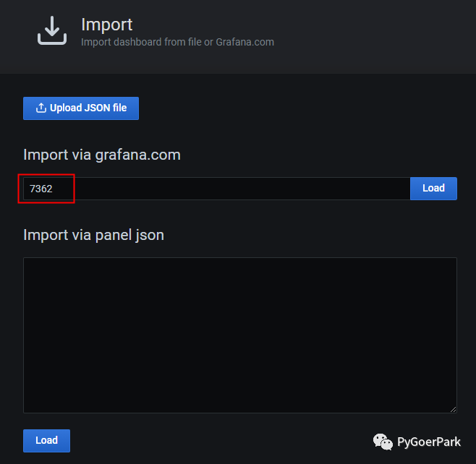Screen dimensions: 476x464
Task: Click the Import page title
Action: point(106,25)
